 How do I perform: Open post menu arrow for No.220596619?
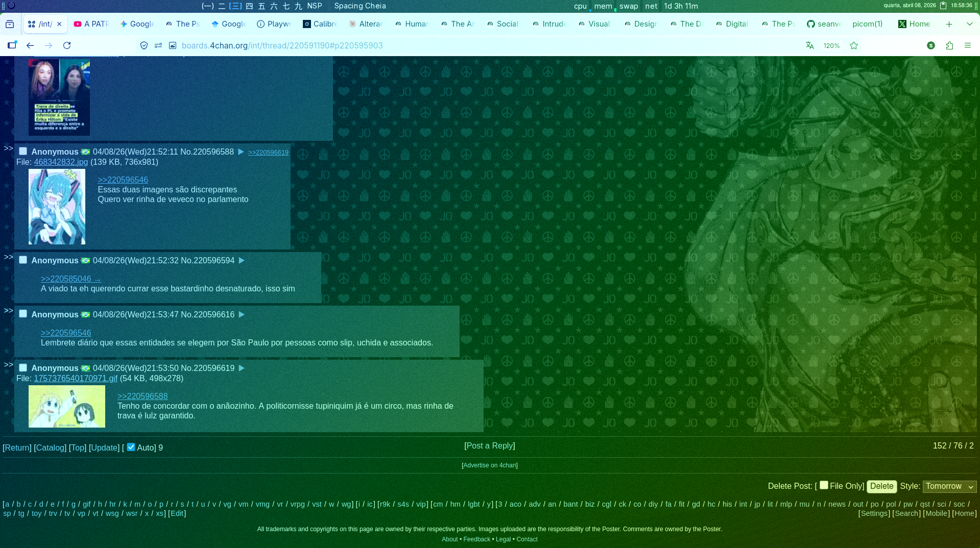pyautogui.click(x=242, y=368)
